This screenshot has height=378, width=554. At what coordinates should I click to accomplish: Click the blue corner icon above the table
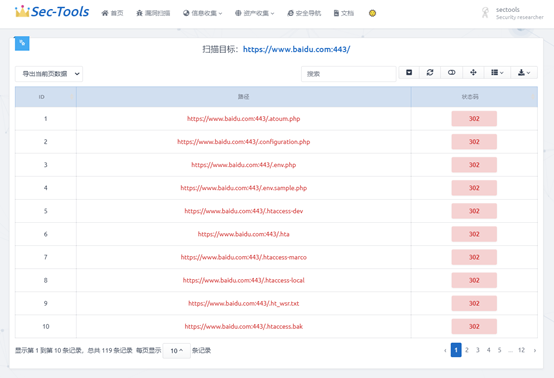(x=22, y=43)
